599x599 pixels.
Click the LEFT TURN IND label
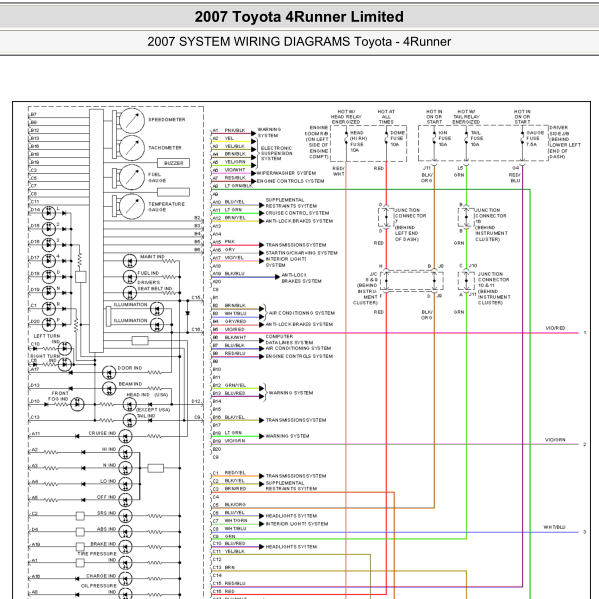tap(47, 338)
